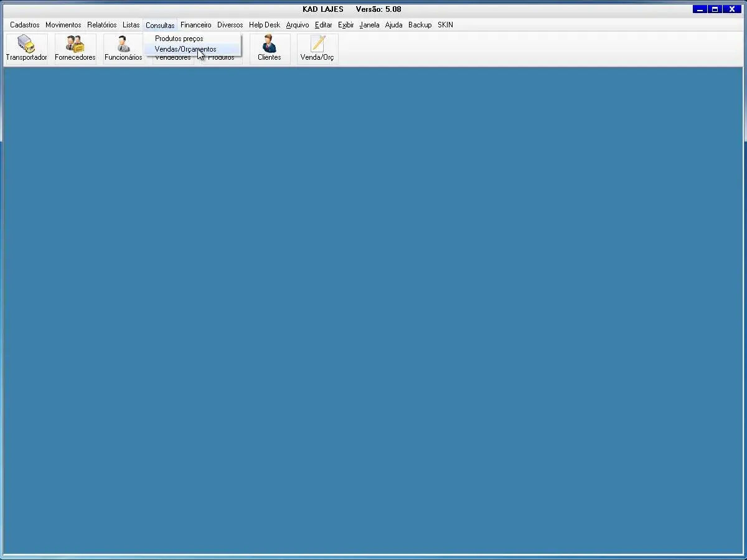Open the Listas menu

[x=131, y=25]
